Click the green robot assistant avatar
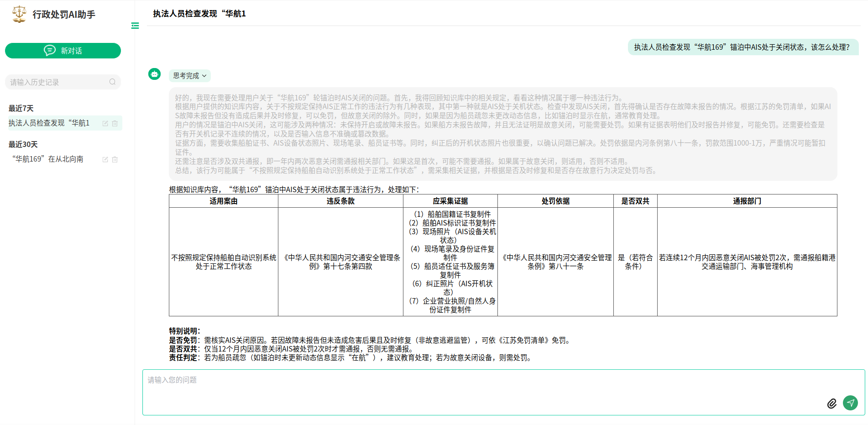The height and width of the screenshot is (425, 868). (155, 74)
